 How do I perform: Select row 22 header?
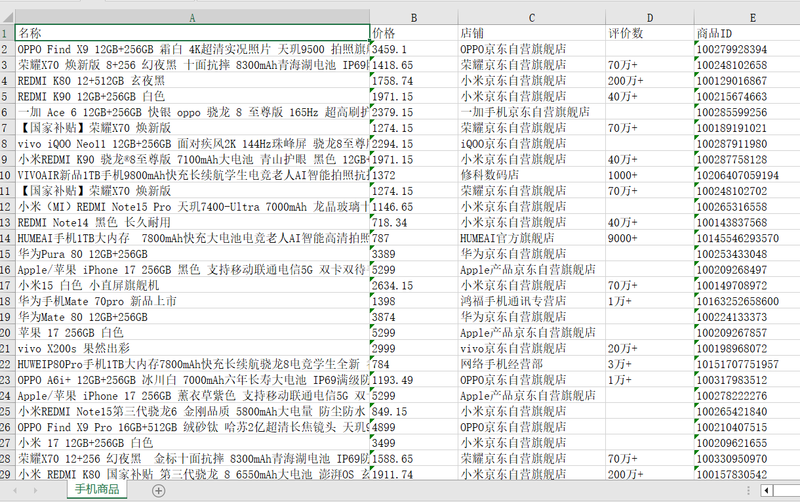[7, 364]
